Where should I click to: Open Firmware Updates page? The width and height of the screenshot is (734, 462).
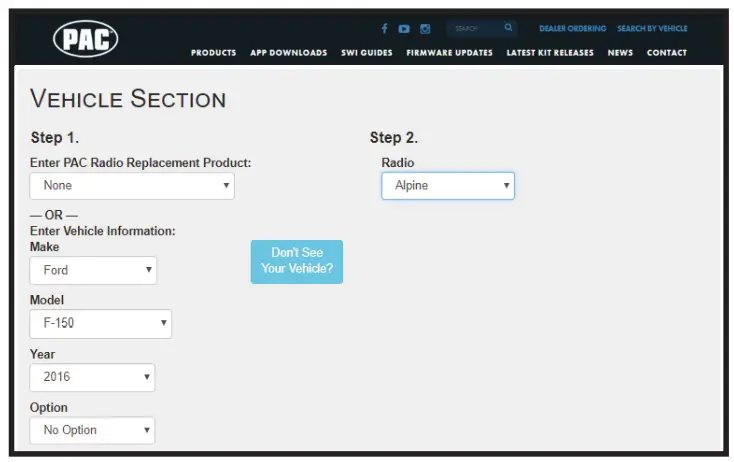449,53
